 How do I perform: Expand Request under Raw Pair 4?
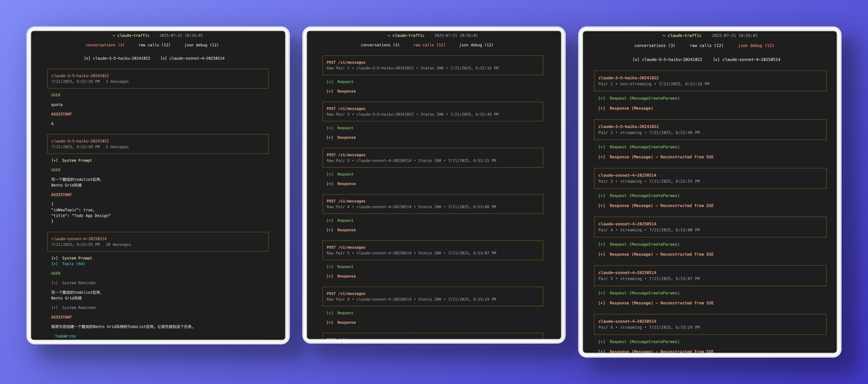(x=340, y=220)
